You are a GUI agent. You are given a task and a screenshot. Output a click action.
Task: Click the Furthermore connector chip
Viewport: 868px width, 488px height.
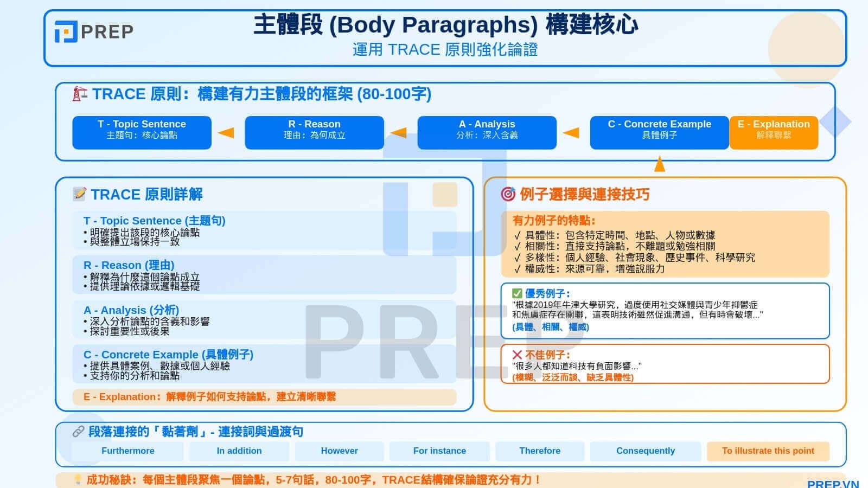tap(127, 451)
